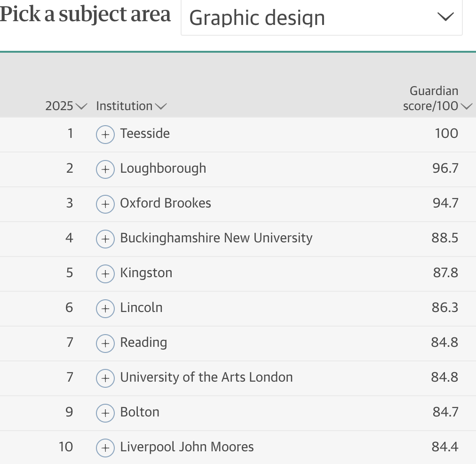Click the Loughborough institution name
Viewport: 476px width, 464px height.
coord(163,168)
